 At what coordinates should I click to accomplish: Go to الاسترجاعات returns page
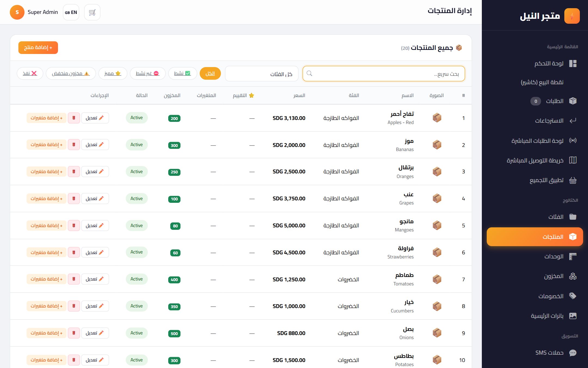(x=535, y=121)
